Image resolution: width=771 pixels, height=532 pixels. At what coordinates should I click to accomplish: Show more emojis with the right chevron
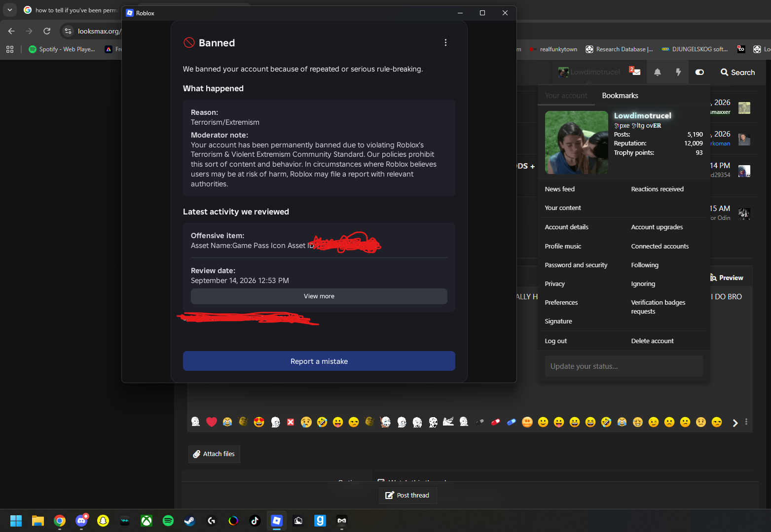pyautogui.click(x=735, y=423)
